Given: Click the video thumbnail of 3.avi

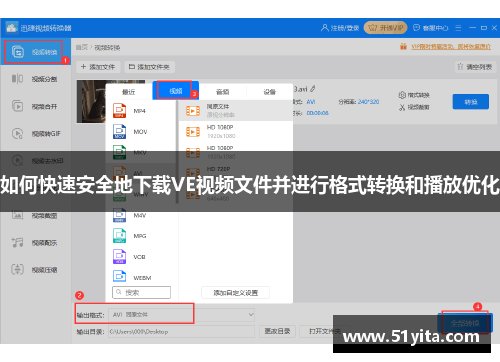Looking at the screenshot, I should [91, 101].
